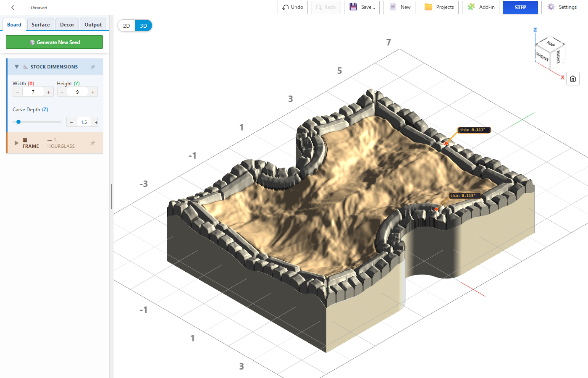This screenshot has width=588, height=378.
Task: Click the Width (X) value field
Action: tap(33, 92)
